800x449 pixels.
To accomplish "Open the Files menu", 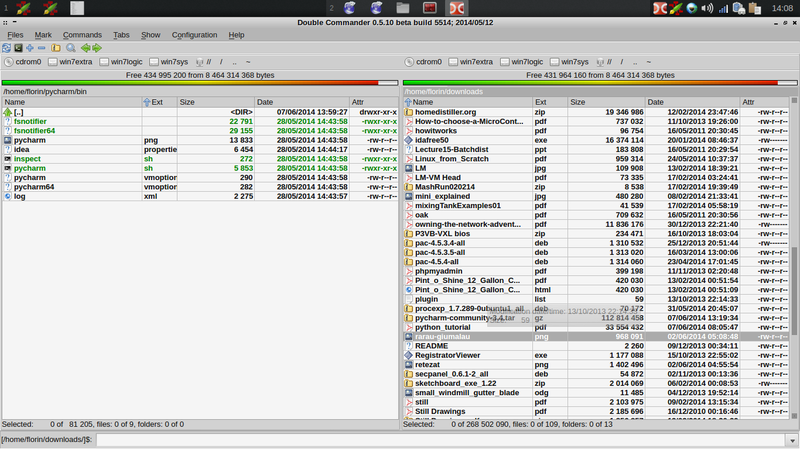I will coord(15,35).
